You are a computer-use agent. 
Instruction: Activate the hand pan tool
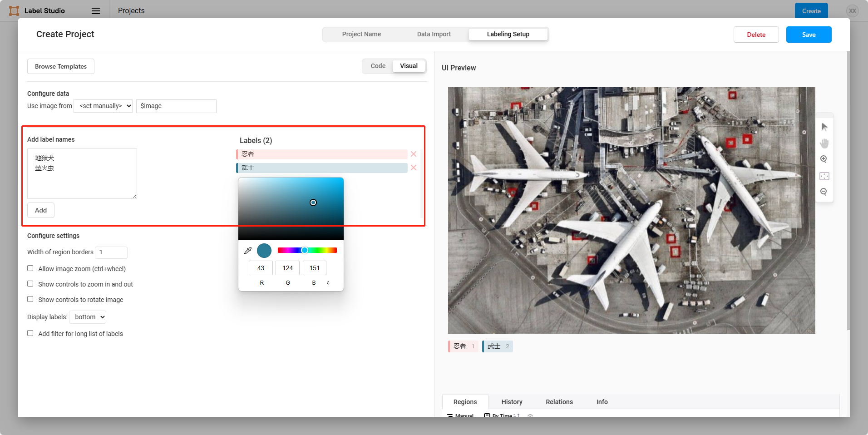click(x=824, y=143)
